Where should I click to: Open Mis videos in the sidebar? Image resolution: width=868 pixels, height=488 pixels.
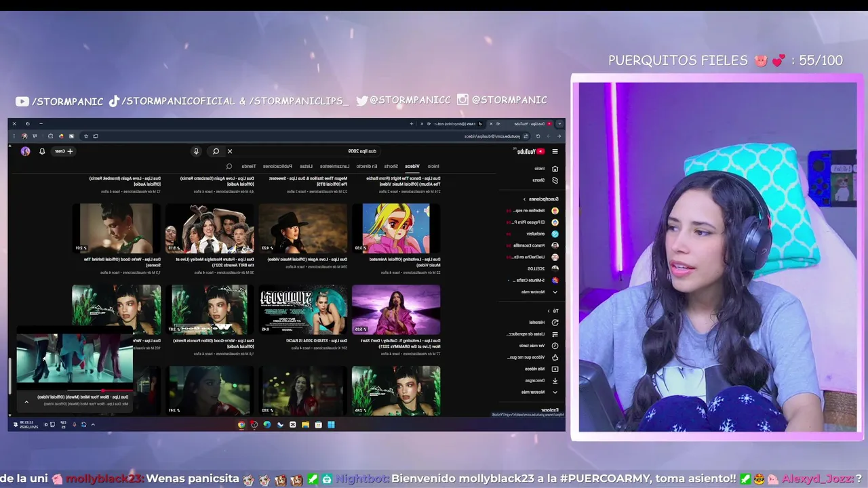[x=536, y=369]
